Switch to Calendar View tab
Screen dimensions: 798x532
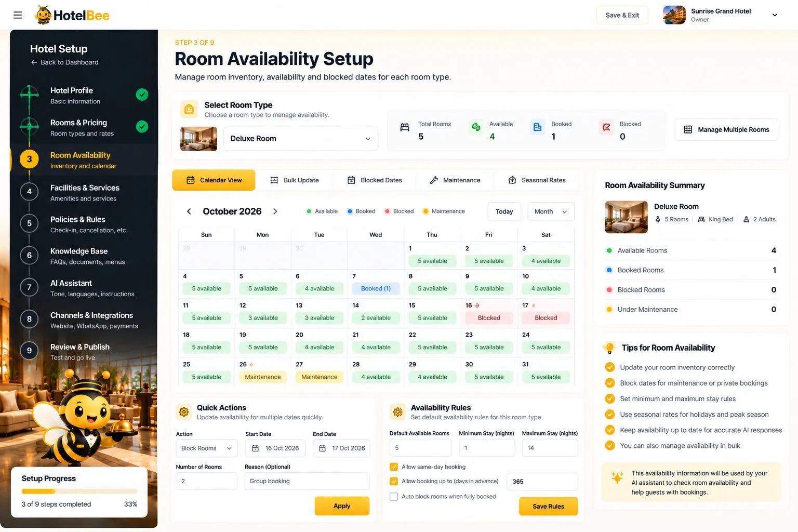[214, 180]
